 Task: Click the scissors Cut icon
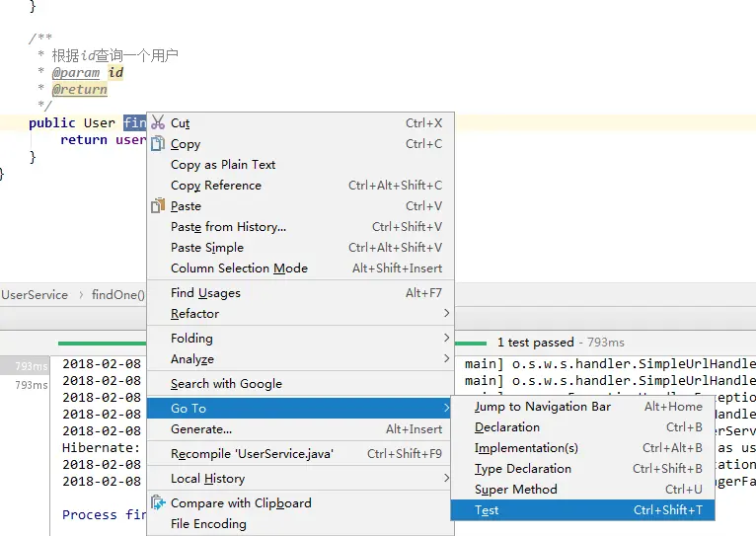[158, 122]
